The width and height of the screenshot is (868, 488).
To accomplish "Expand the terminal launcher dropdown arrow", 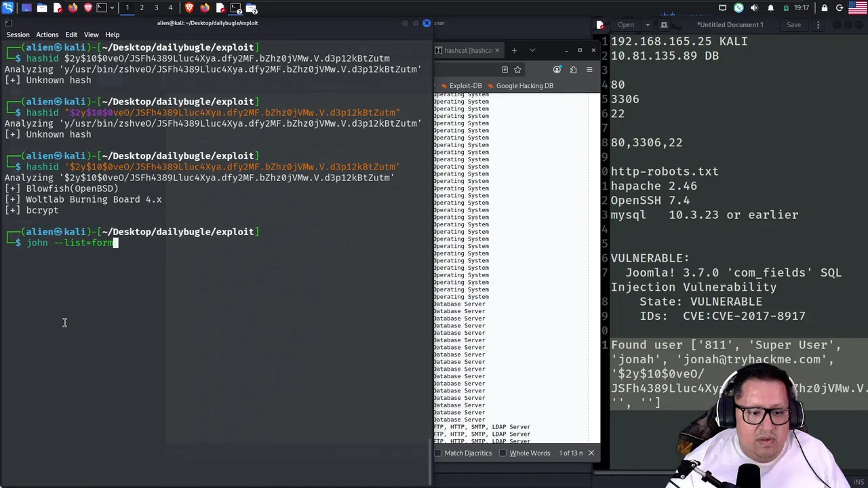I will pyautogui.click(x=113, y=7).
